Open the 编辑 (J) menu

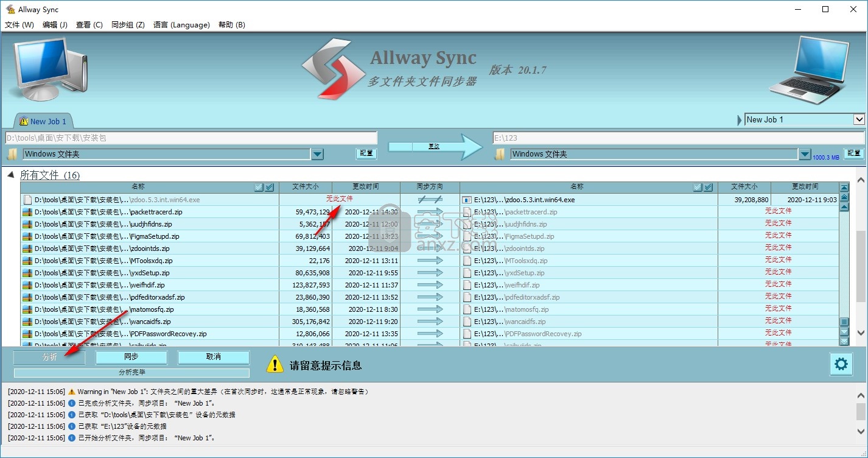[x=55, y=25]
